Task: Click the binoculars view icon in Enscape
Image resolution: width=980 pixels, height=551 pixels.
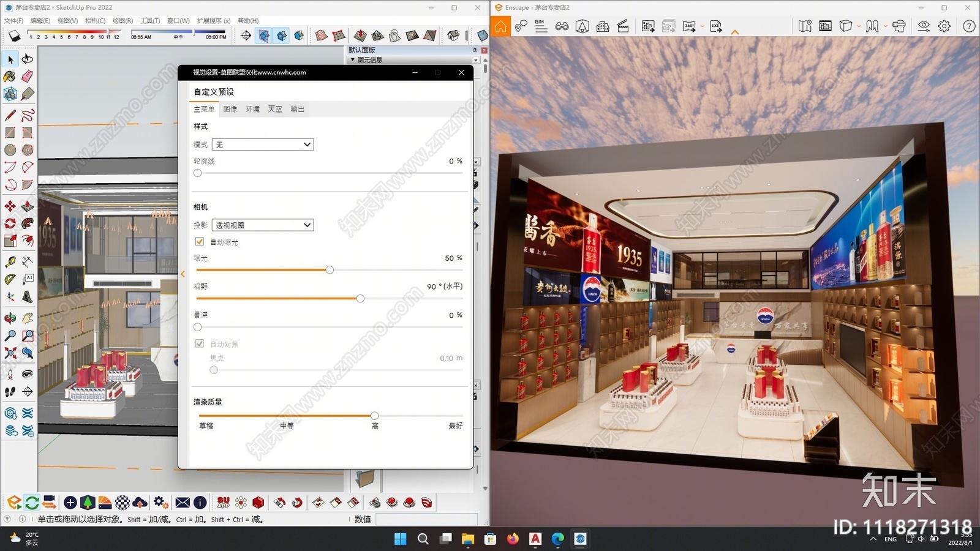Action: [562, 26]
